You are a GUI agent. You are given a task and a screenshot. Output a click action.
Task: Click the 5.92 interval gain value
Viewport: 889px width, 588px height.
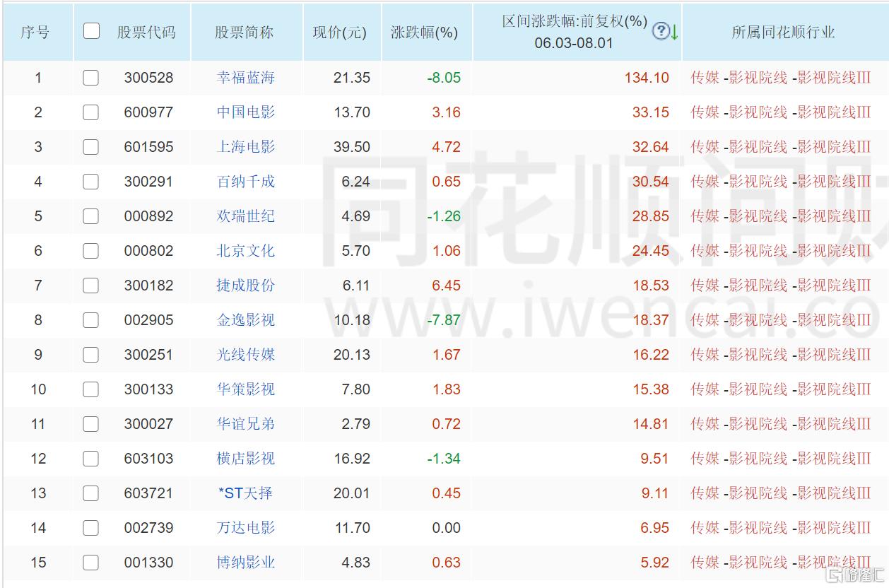coord(655,563)
